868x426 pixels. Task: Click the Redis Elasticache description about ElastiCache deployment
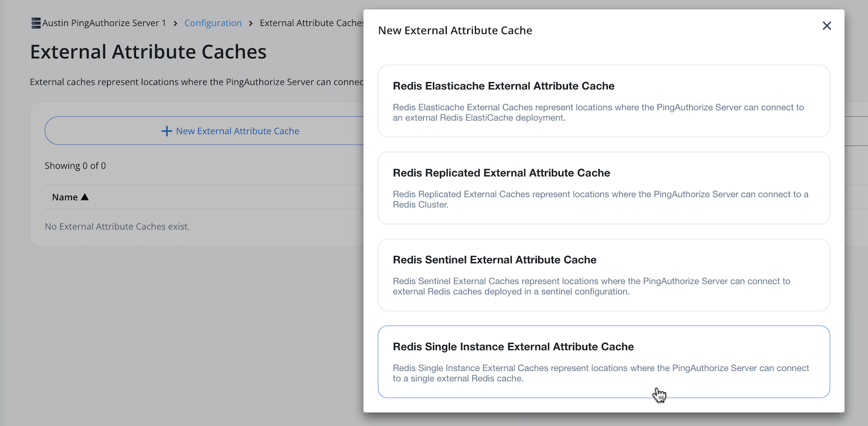click(598, 112)
